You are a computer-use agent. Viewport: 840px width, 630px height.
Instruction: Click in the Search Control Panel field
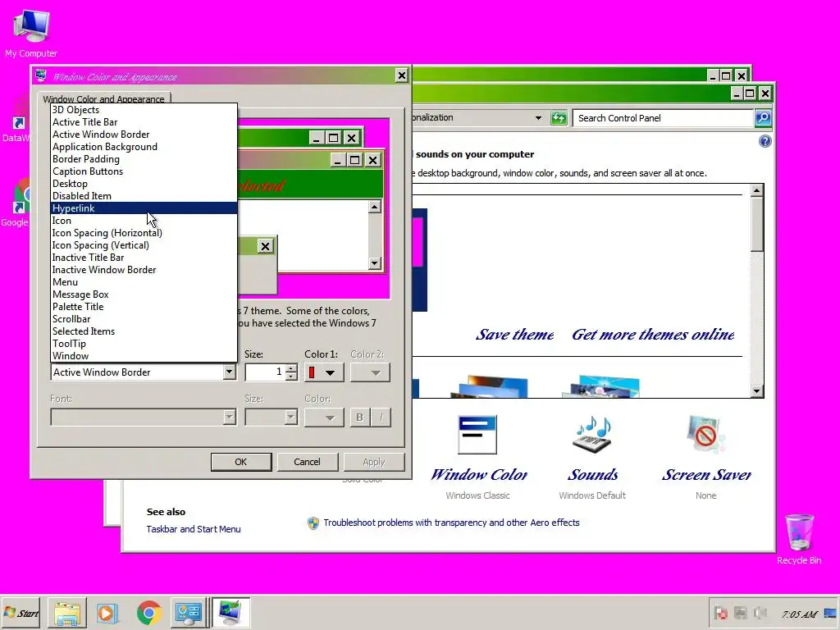coord(663,118)
